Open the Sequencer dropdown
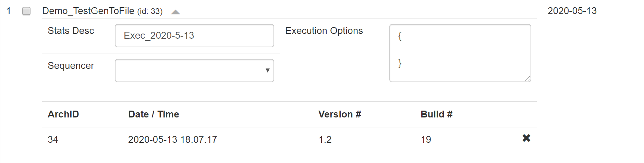 tap(194, 71)
